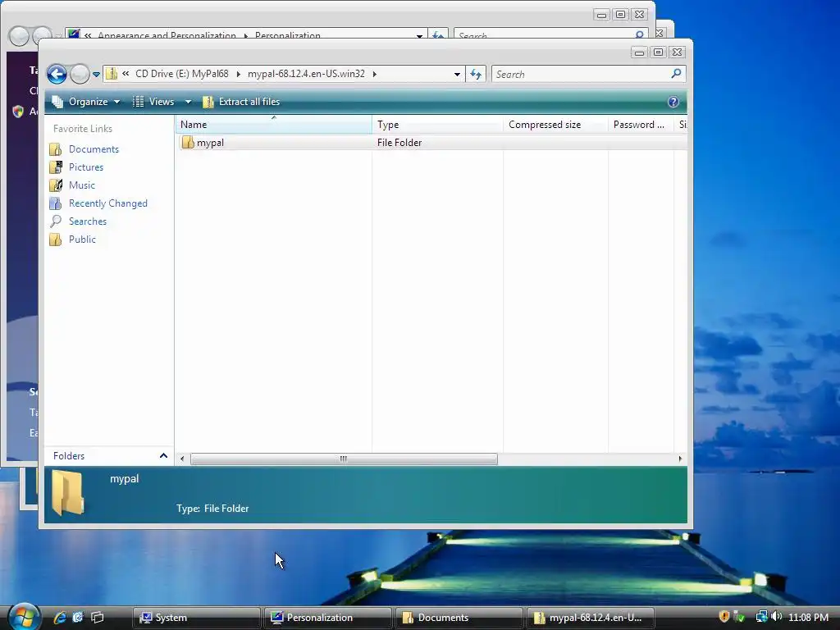This screenshot has width=840, height=630.
Task: Close the mypal explorer window
Action: 677,52
